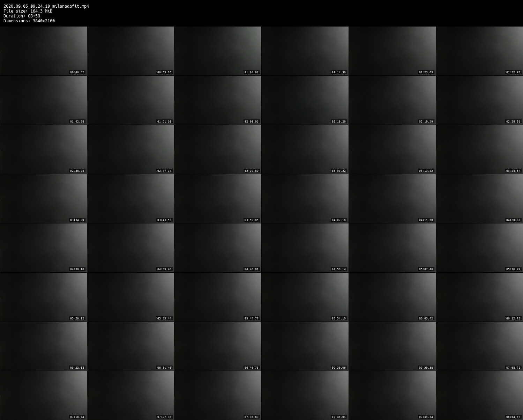Click the 02:47.57 timestamp label

coord(164,171)
